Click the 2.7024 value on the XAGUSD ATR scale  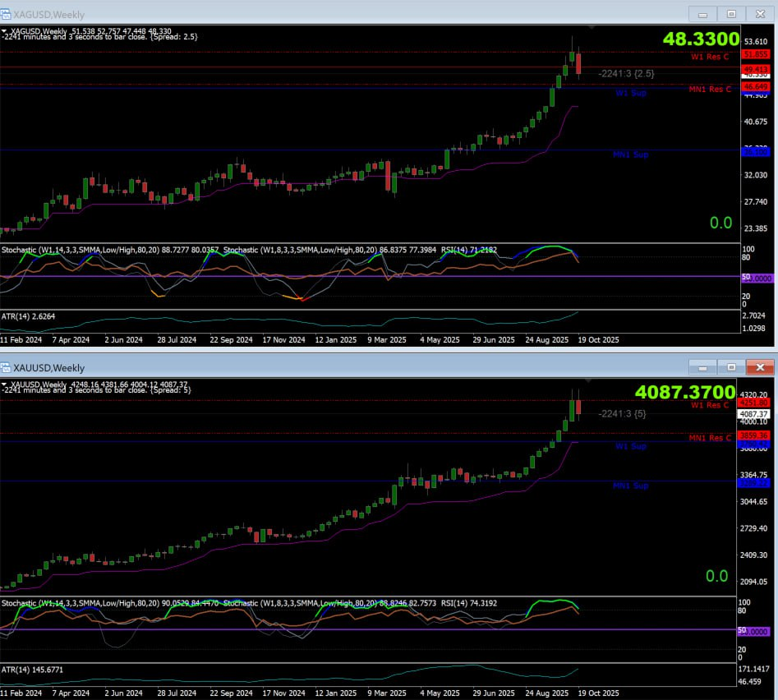(x=753, y=315)
